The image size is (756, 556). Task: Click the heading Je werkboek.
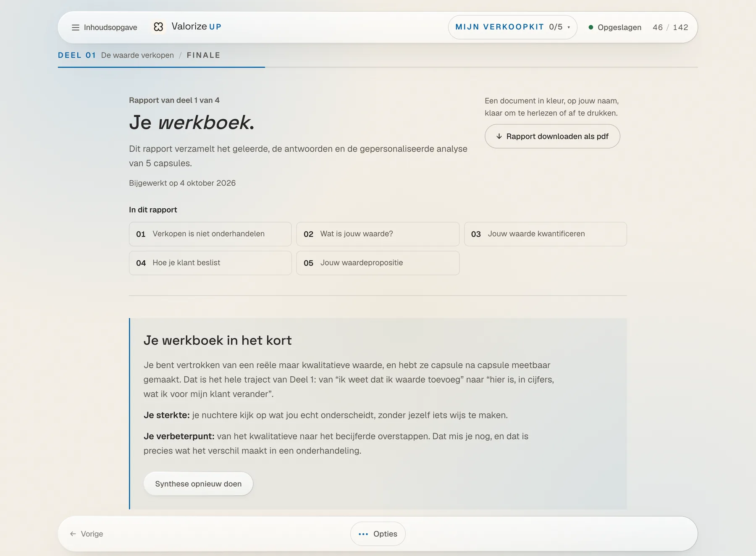(x=192, y=122)
